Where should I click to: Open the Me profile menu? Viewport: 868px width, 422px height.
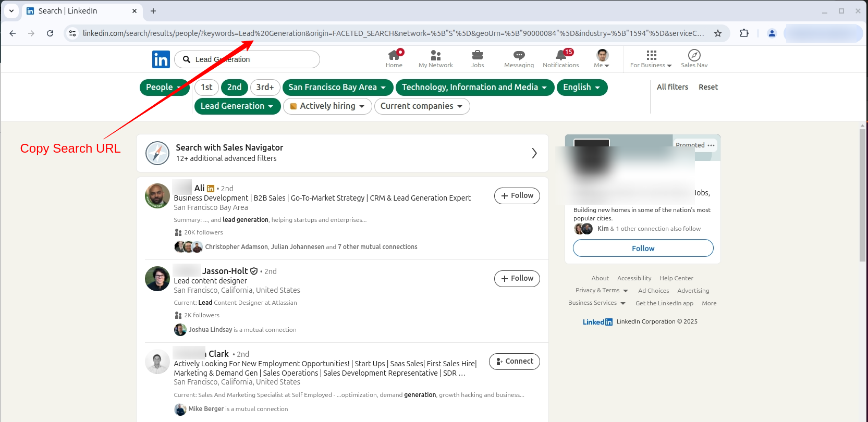pyautogui.click(x=602, y=58)
